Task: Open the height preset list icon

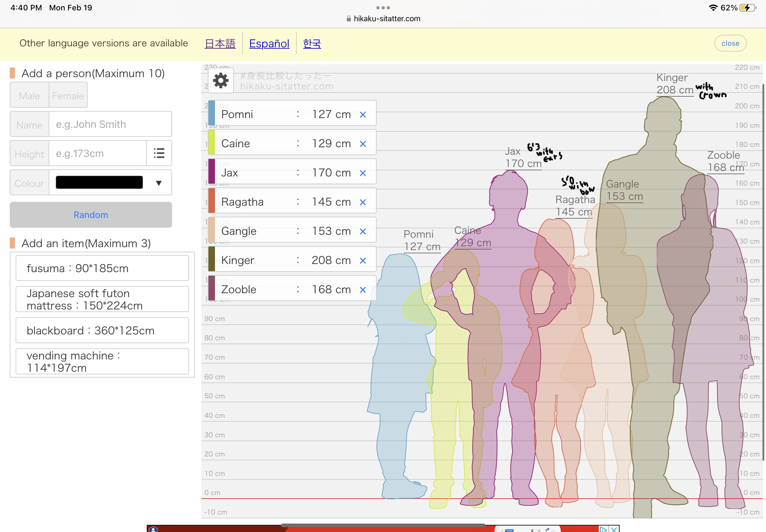Action: (x=159, y=153)
